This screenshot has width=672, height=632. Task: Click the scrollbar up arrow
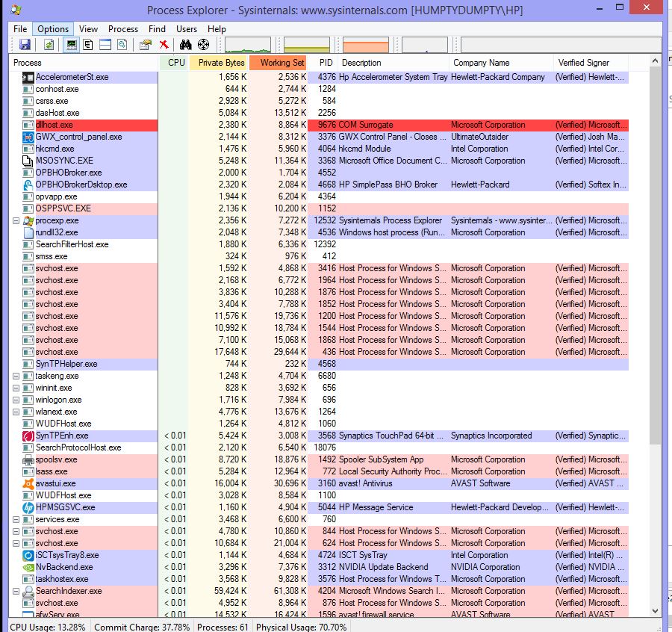(x=655, y=61)
